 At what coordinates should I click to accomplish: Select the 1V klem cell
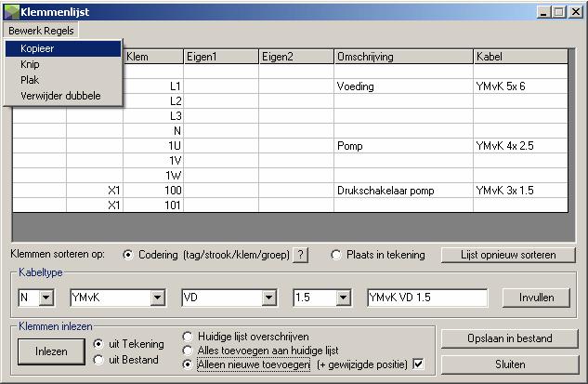tap(153, 161)
